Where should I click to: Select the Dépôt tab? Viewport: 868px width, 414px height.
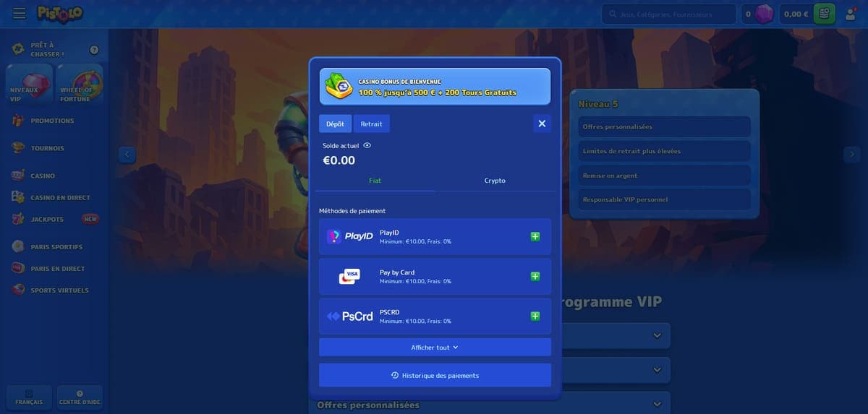pyautogui.click(x=335, y=124)
